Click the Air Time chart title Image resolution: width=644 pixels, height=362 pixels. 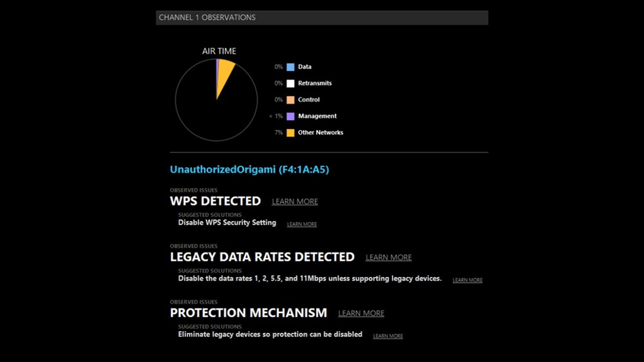pos(219,51)
